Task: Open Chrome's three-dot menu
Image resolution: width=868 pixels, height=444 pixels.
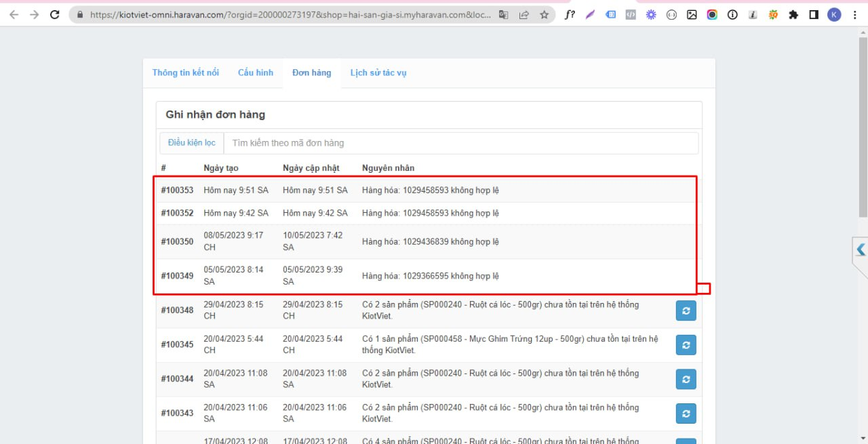Action: tap(854, 15)
